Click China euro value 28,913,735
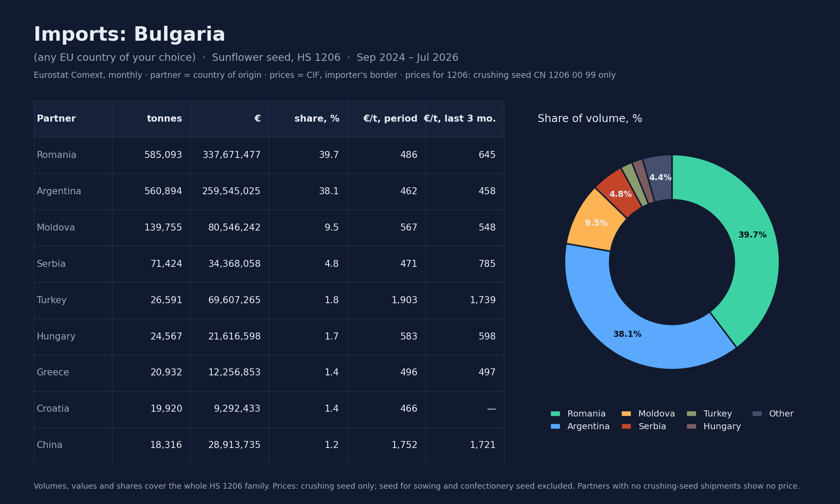The height and width of the screenshot is (504, 840). (x=234, y=445)
